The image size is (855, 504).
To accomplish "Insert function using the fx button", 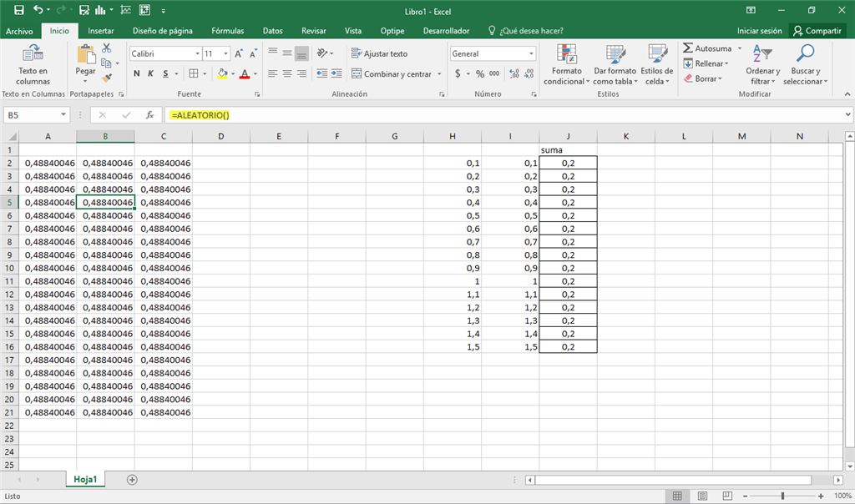I will point(149,115).
